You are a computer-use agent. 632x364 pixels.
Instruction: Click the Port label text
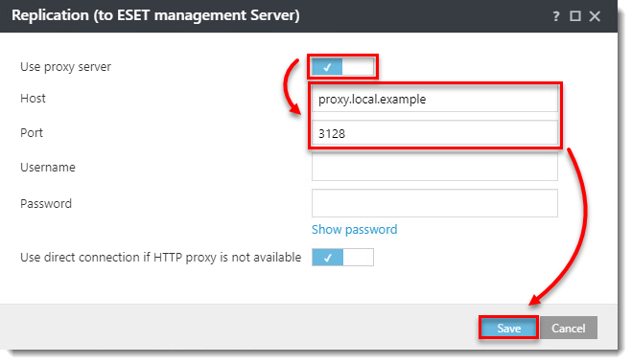click(x=32, y=133)
